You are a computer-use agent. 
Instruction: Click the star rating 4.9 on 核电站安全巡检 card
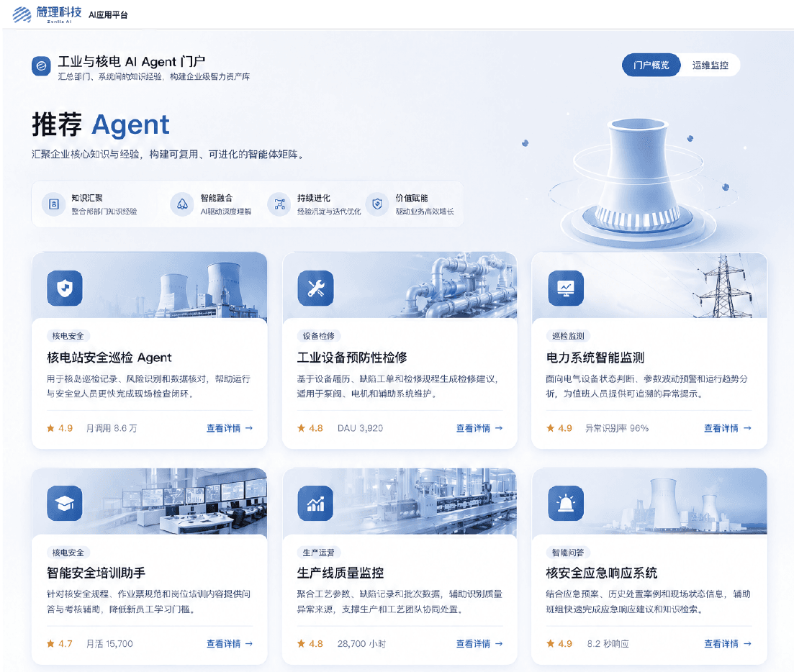click(60, 429)
